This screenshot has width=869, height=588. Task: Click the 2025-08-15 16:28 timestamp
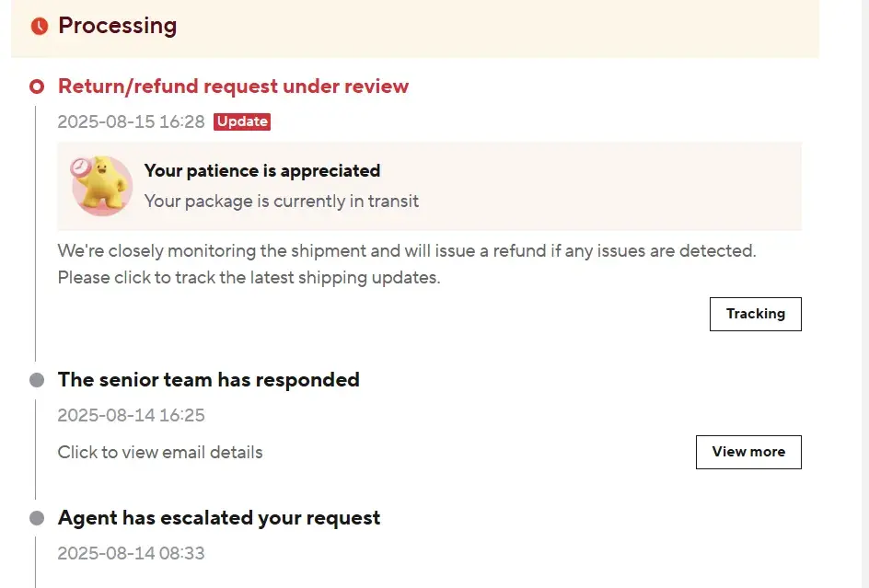pyautogui.click(x=131, y=121)
